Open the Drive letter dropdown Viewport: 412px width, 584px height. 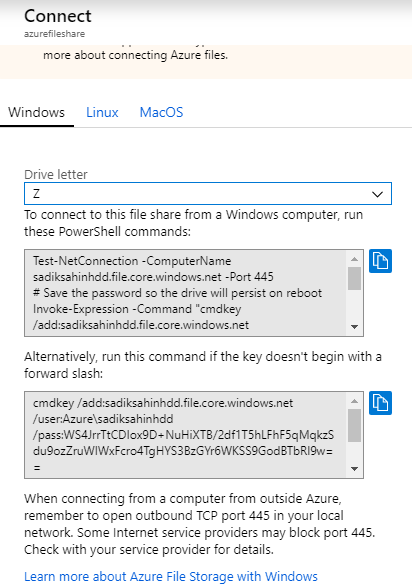click(x=208, y=194)
